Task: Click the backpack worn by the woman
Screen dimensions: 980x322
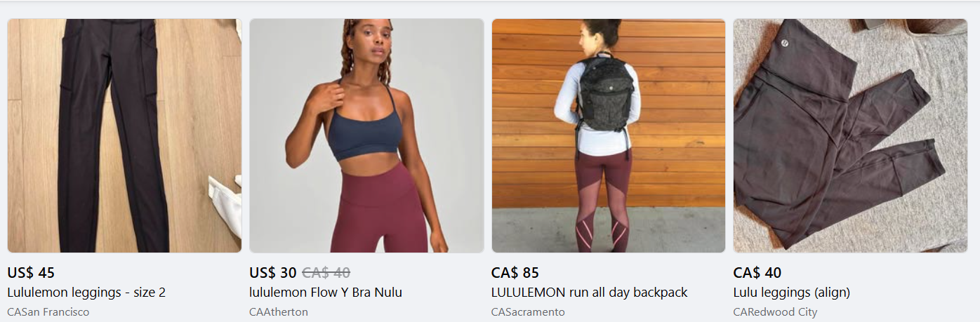Action: click(x=606, y=95)
